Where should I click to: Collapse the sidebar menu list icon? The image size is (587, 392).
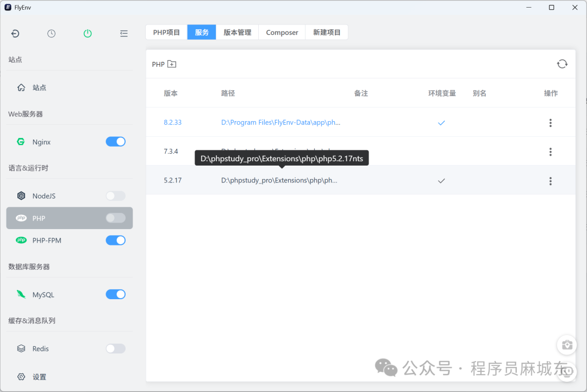[124, 34]
